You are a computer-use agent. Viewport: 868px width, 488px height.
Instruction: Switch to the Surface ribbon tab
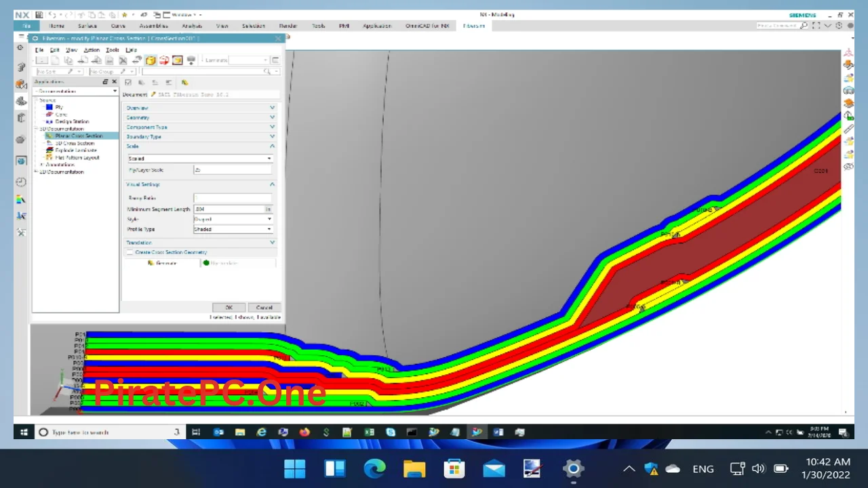pyautogui.click(x=87, y=26)
